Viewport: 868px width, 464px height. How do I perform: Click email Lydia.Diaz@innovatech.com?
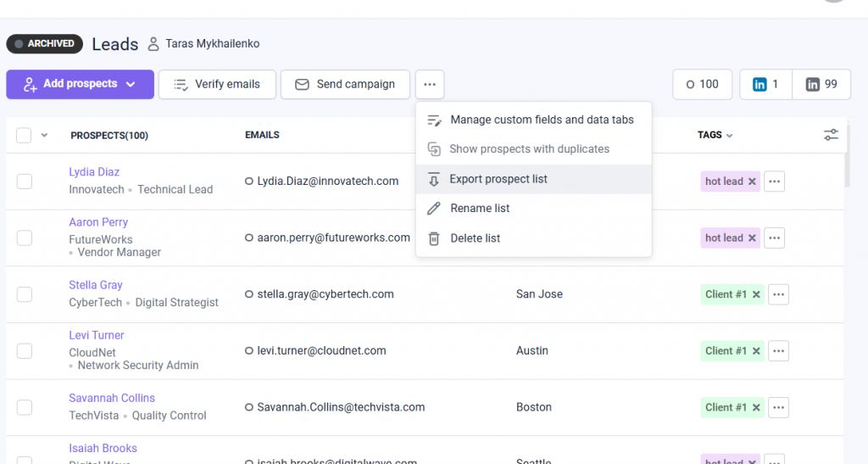[x=328, y=181]
